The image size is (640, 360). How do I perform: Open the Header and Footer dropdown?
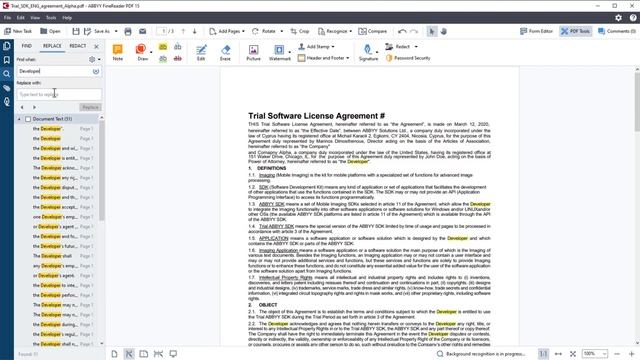tap(323, 58)
